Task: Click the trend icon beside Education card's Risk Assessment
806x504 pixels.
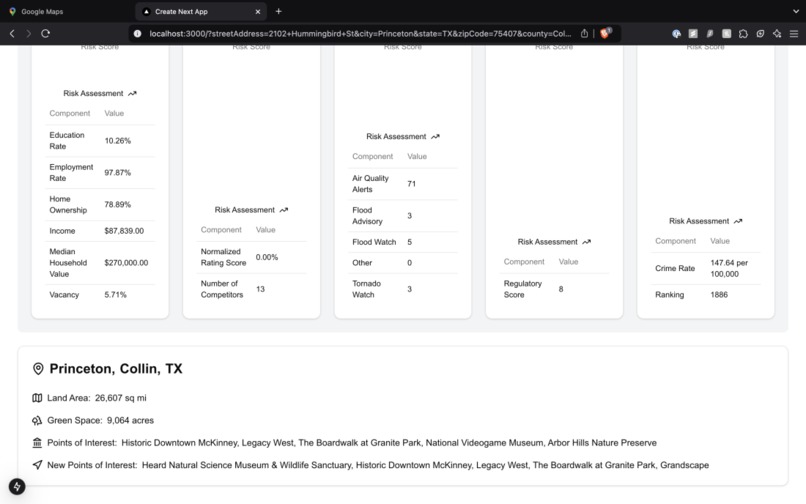Action: pyautogui.click(x=132, y=94)
